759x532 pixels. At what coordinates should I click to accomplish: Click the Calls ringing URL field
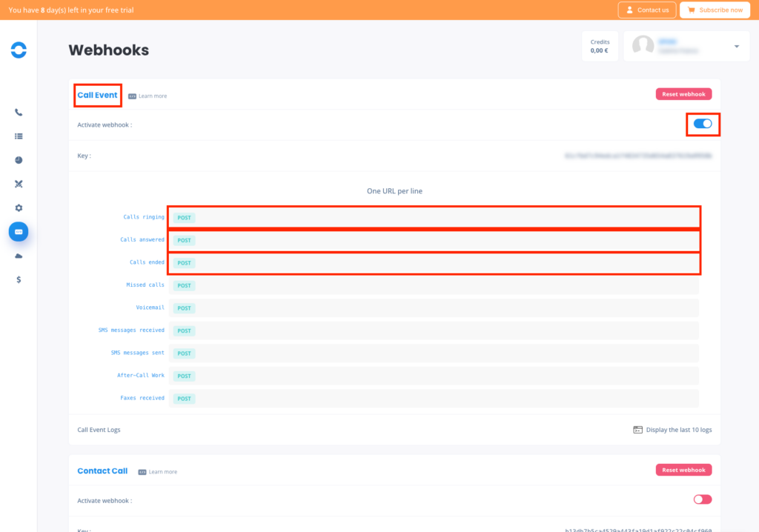click(445, 218)
